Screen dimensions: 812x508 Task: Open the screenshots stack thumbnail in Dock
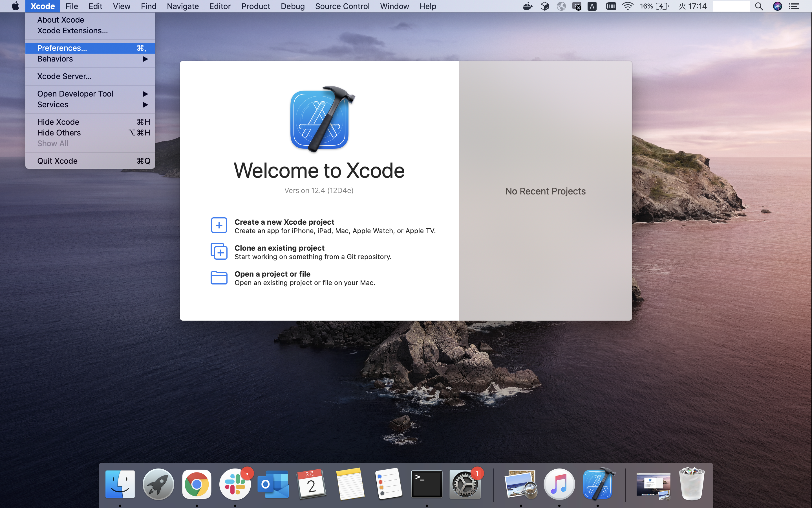pyautogui.click(x=653, y=485)
